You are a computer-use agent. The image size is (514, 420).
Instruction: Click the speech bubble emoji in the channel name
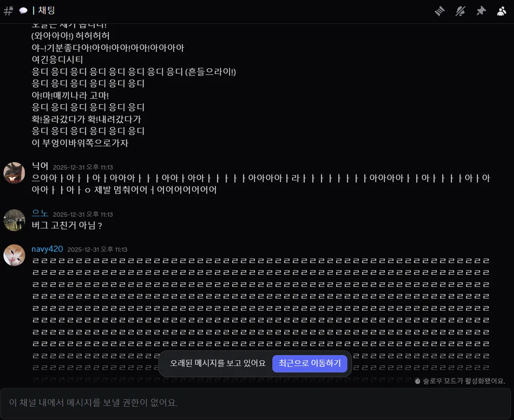(23, 10)
